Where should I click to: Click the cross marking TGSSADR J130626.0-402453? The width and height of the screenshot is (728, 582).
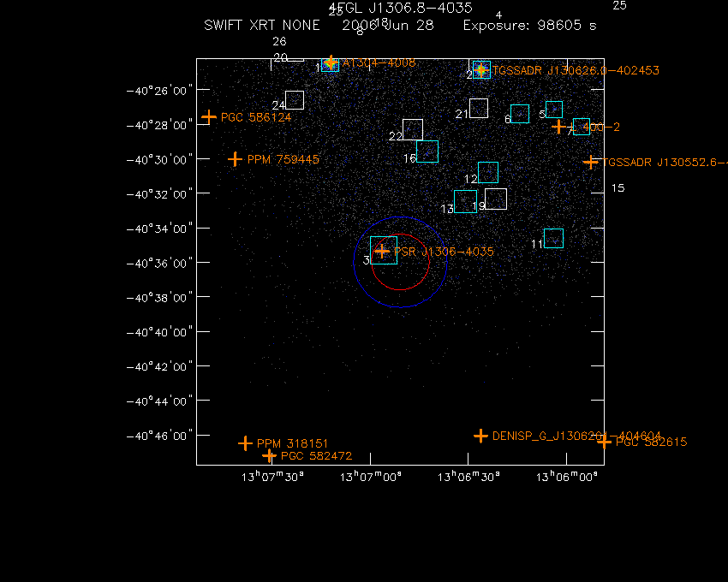[x=481, y=70]
